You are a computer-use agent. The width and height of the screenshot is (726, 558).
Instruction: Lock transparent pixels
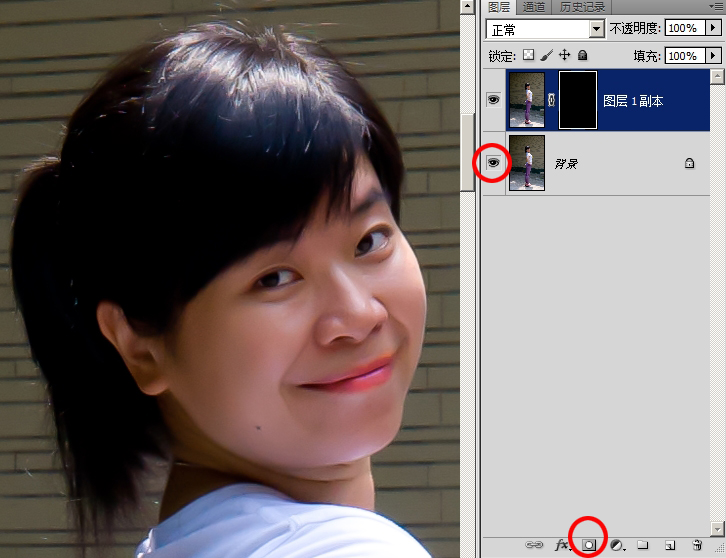click(528, 55)
